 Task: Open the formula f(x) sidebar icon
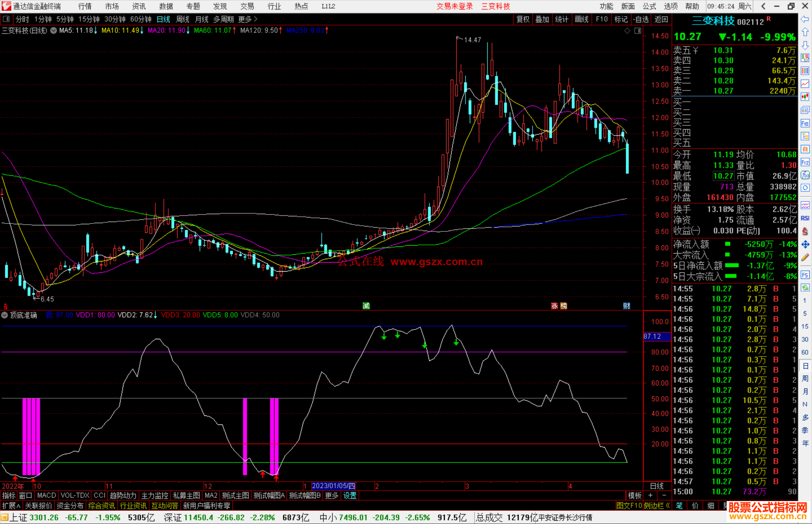point(805,175)
